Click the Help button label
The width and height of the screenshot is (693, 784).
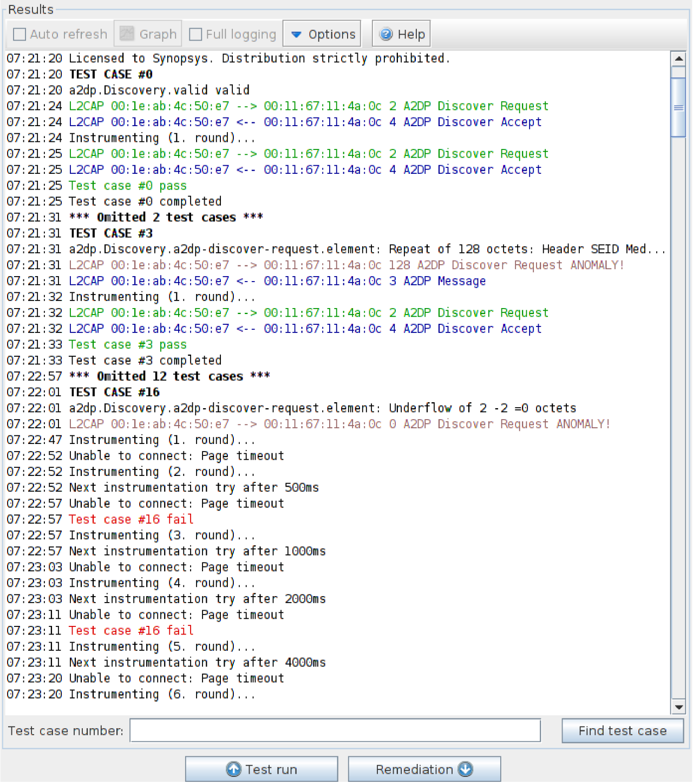click(x=411, y=34)
